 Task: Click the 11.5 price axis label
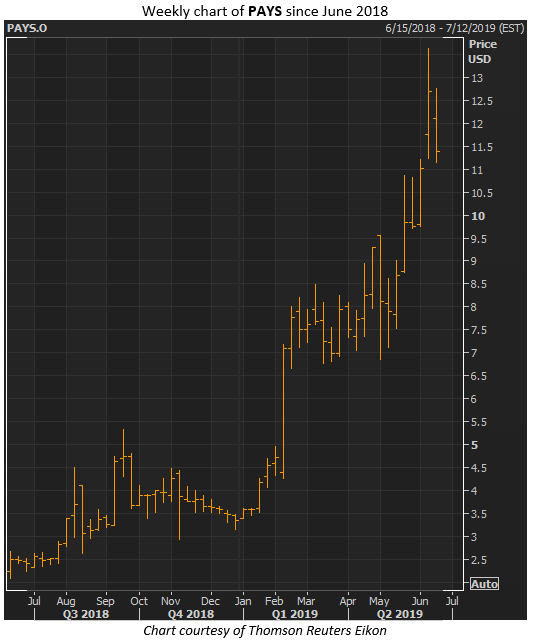pos(482,147)
